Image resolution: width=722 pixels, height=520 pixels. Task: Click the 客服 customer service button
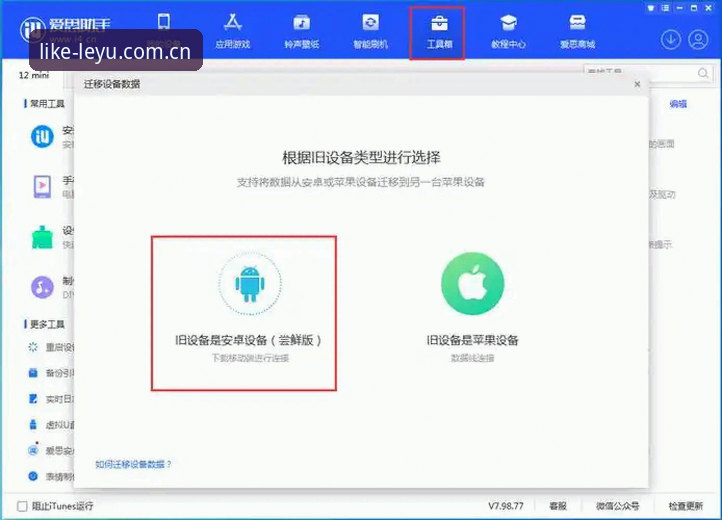(558, 506)
